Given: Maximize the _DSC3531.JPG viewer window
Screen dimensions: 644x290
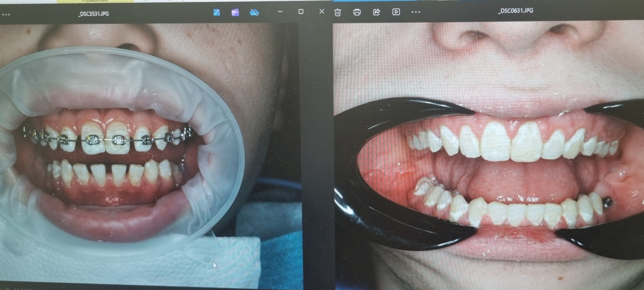Looking at the screenshot, I should (301, 12).
